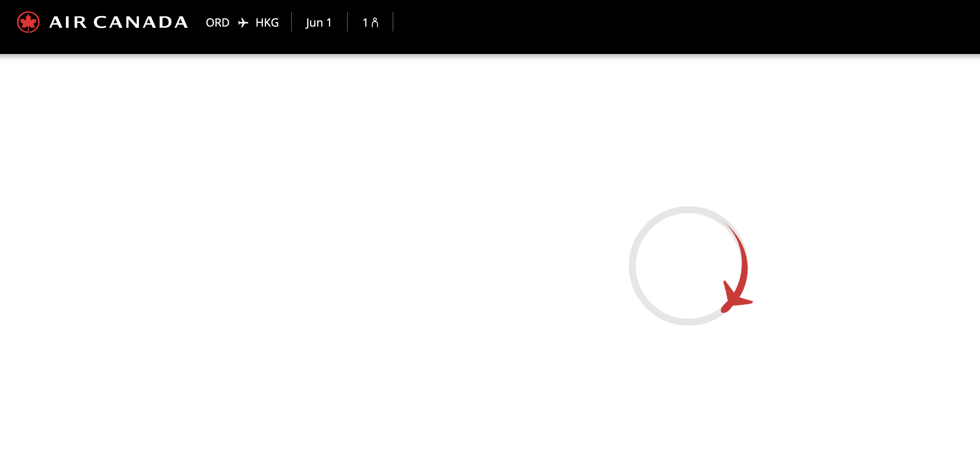Viewport: 980px width, 473px height.
Task: Click the divider line after Jun 1
Action: pyautogui.click(x=347, y=22)
